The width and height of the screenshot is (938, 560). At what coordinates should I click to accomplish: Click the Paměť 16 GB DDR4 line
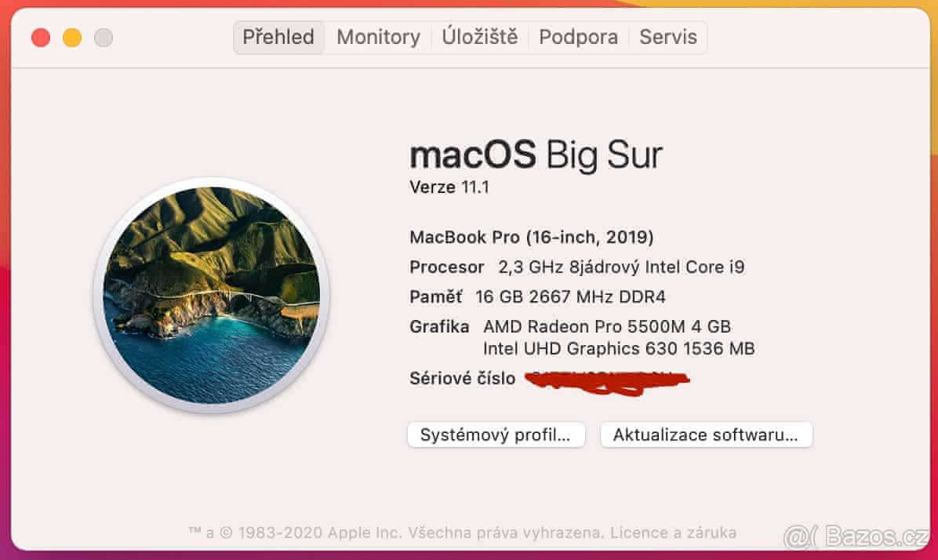537,296
